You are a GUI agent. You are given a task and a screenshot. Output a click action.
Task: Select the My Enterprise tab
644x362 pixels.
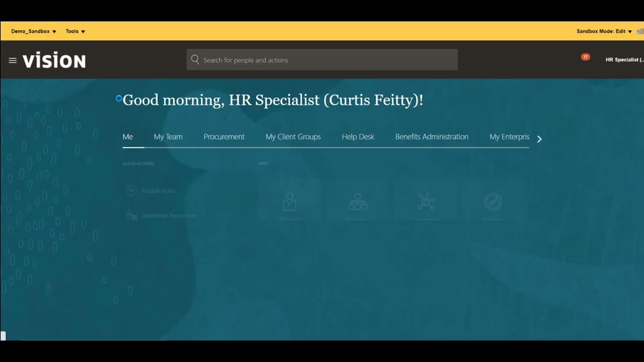coord(509,137)
